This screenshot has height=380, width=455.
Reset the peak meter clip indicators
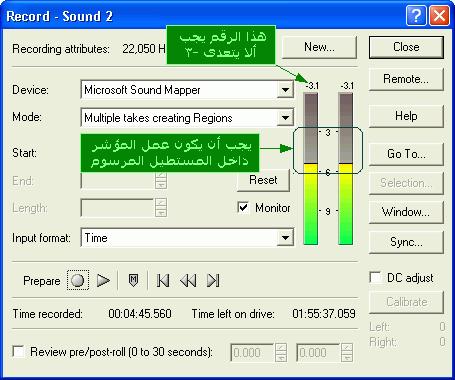pos(263,180)
